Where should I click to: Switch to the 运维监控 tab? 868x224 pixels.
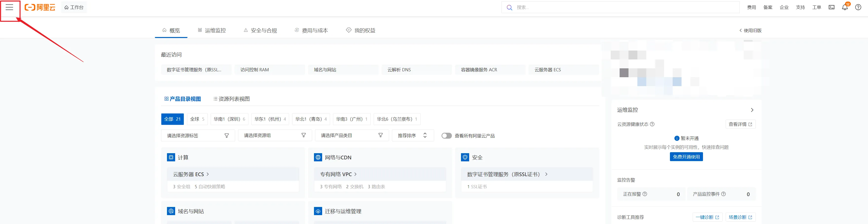(212, 31)
